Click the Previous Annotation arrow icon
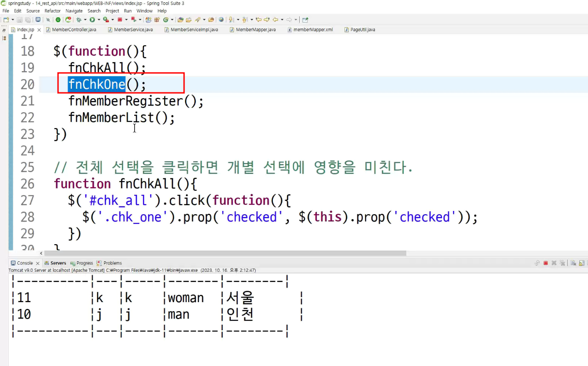588x366 pixels. point(244,20)
